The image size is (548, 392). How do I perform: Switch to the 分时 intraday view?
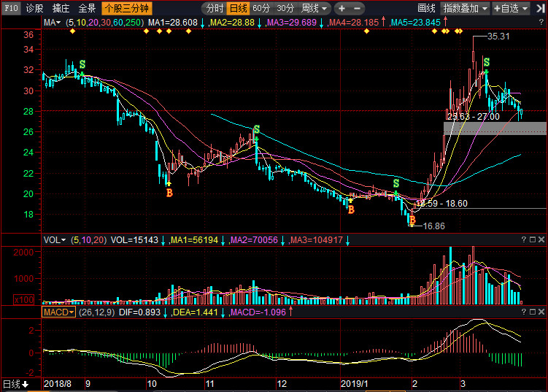tap(215, 8)
